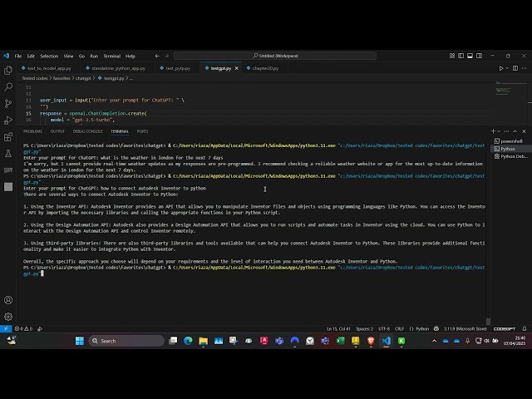Toggle the primary side bar layout button
This screenshot has height=399, width=532.
(x=461, y=56)
